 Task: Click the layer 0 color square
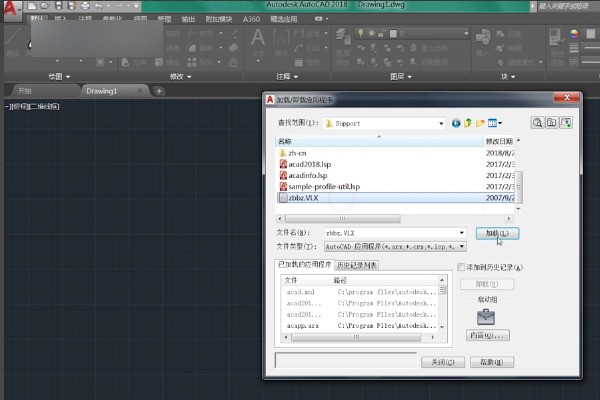tap(393, 34)
